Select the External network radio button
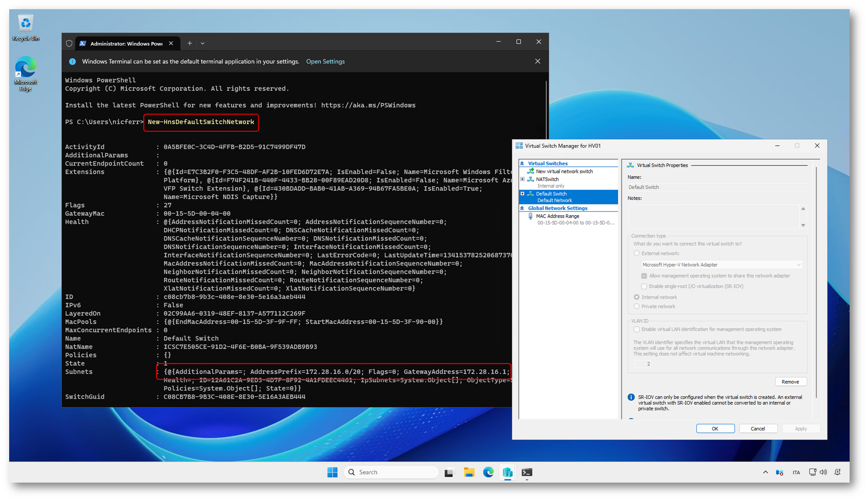This screenshot has width=868, height=501. pos(637,254)
